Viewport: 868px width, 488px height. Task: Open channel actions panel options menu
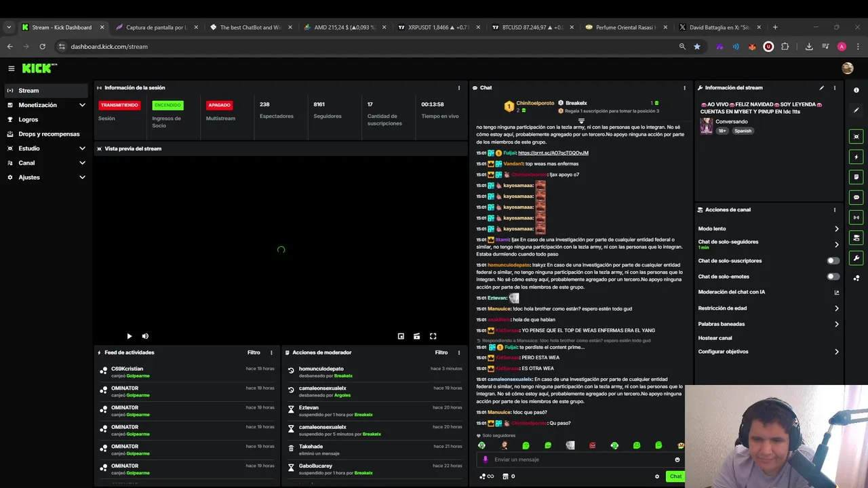pyautogui.click(x=835, y=210)
